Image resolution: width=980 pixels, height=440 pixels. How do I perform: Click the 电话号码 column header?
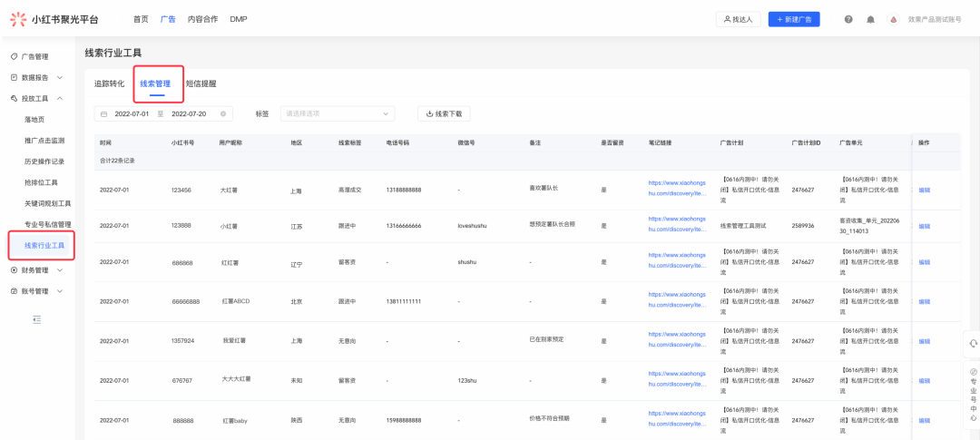coord(397,143)
